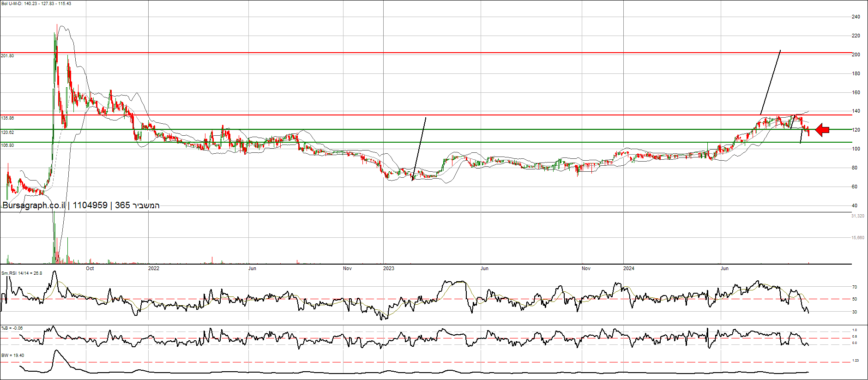Select the RSI 70 overbought axis label
Screen dimensions: 868x380
[855, 287]
